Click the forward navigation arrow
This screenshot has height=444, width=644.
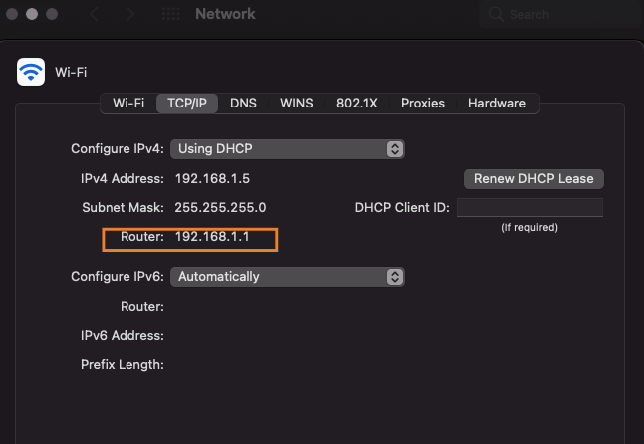(130, 15)
